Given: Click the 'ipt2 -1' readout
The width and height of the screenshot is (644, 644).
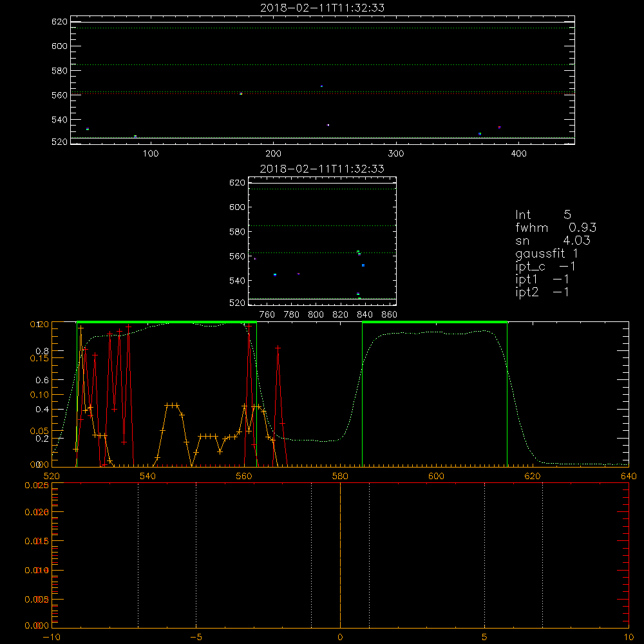Looking at the screenshot, I should click(542, 292).
